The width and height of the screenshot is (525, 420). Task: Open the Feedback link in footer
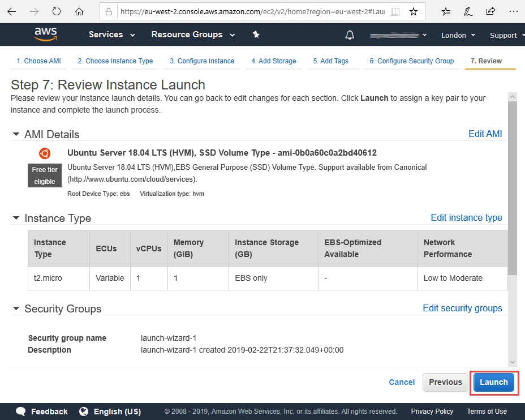(x=49, y=412)
